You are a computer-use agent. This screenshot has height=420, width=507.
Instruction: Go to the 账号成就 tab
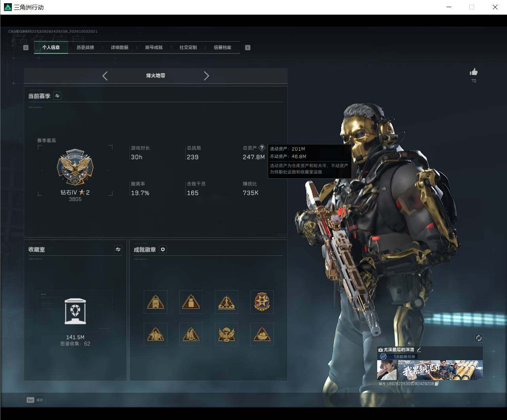[154, 48]
